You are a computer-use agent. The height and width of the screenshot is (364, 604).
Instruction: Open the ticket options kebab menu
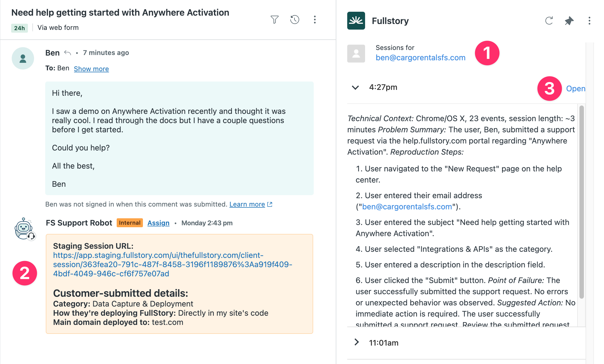point(315,20)
